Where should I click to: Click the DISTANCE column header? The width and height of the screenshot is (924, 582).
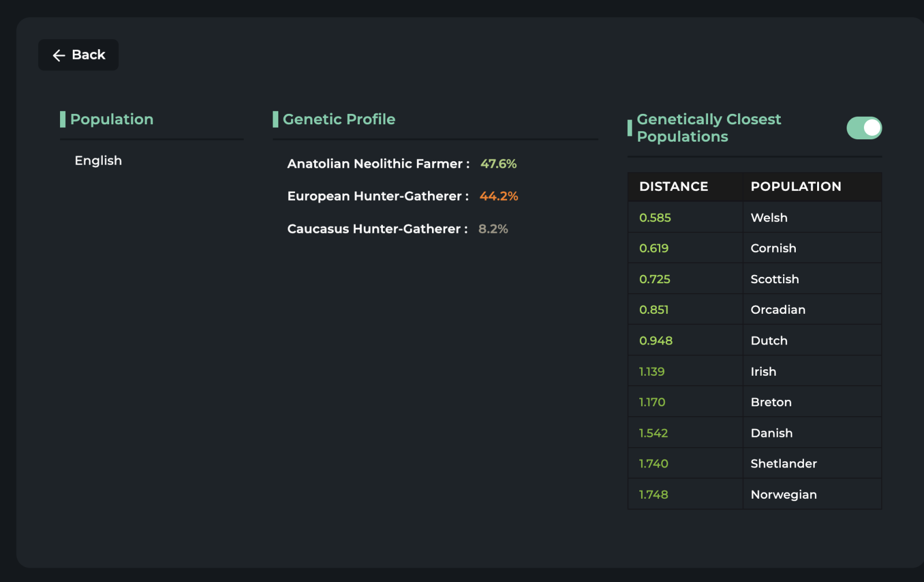tap(673, 187)
